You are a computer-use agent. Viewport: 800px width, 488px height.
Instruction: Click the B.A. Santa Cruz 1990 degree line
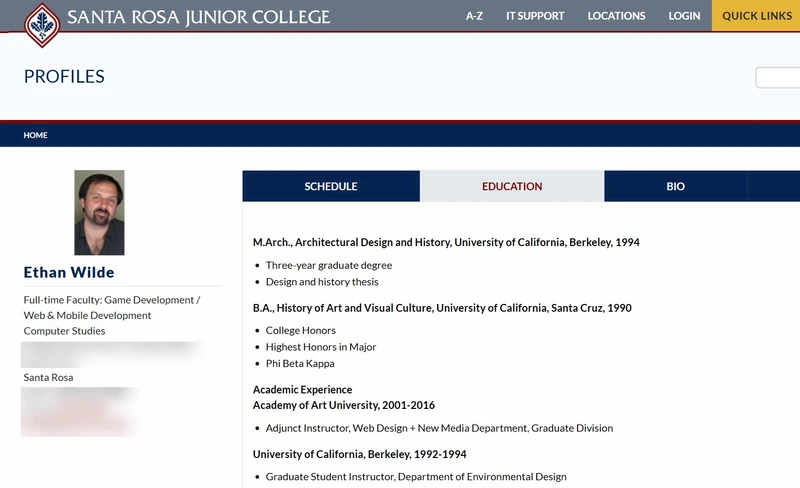[x=442, y=308]
